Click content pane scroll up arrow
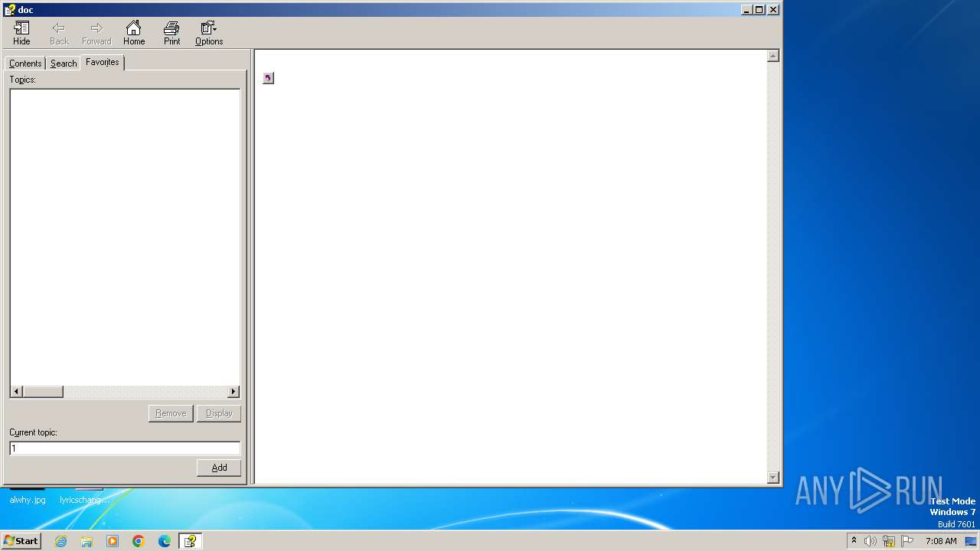980x551 pixels. click(773, 56)
